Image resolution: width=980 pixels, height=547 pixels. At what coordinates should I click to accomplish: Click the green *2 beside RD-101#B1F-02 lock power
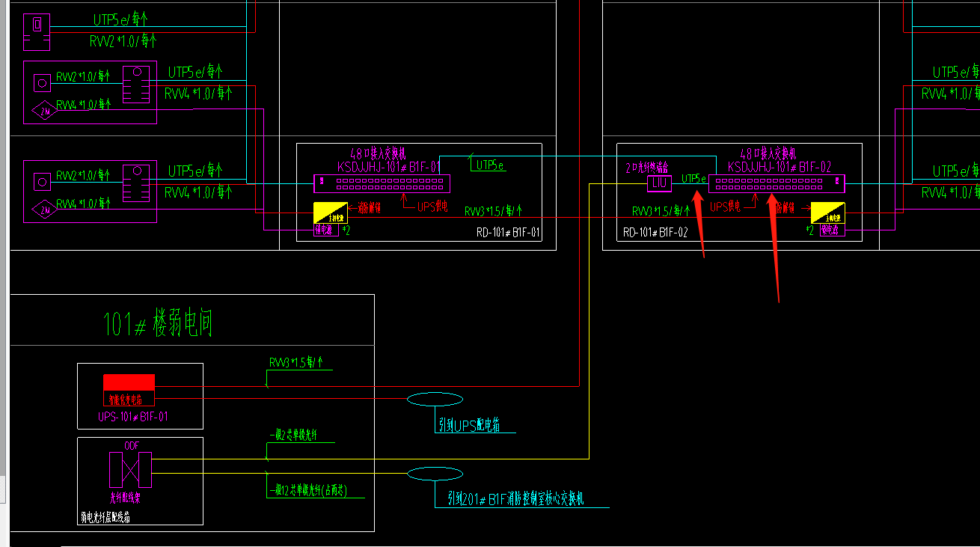(x=809, y=230)
